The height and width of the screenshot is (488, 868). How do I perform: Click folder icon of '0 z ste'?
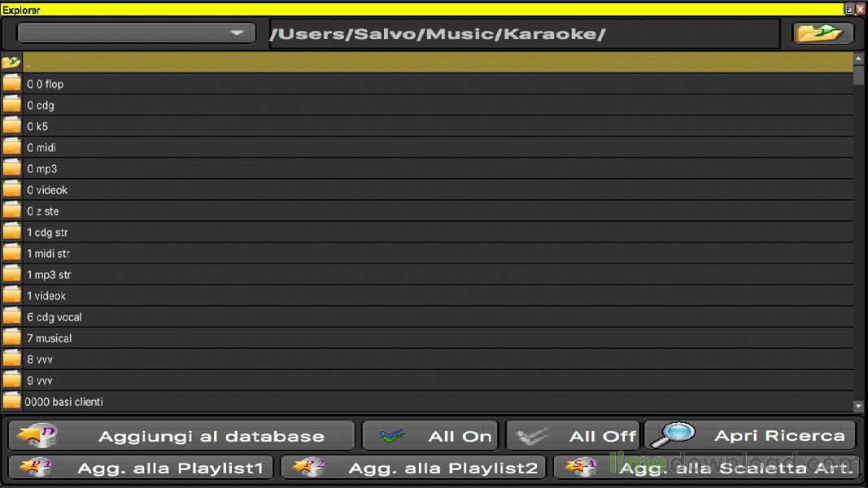point(11,211)
